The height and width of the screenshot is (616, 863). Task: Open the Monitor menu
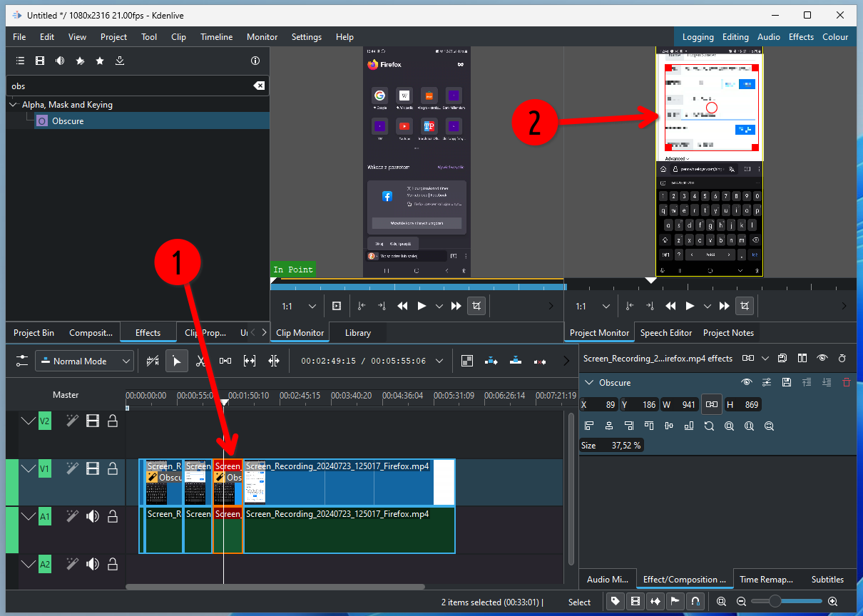tap(262, 37)
